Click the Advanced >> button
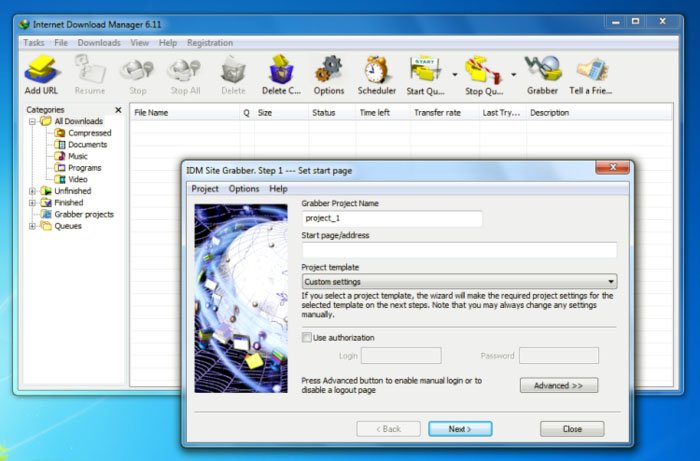 click(x=558, y=385)
